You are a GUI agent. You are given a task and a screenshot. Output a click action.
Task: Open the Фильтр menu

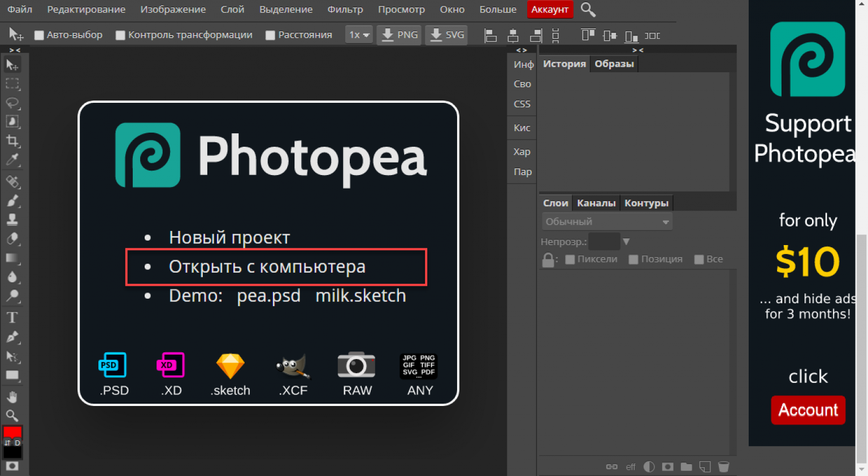(x=345, y=10)
